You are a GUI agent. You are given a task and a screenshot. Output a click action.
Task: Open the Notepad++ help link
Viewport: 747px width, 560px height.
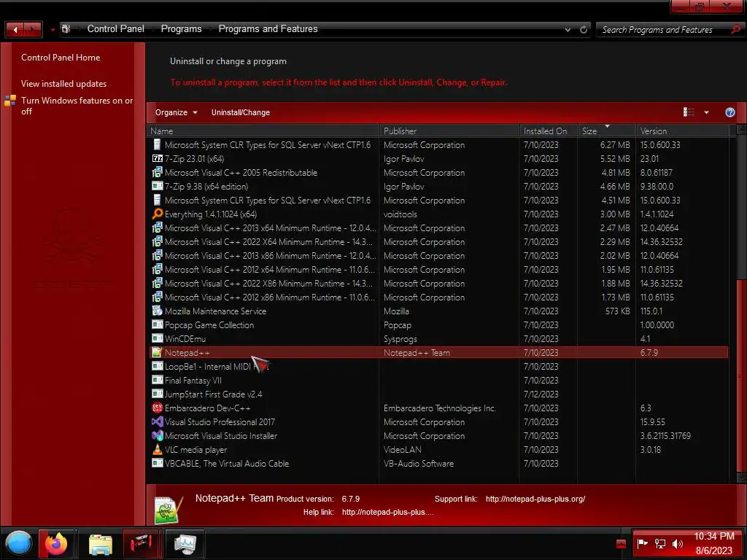(x=388, y=513)
